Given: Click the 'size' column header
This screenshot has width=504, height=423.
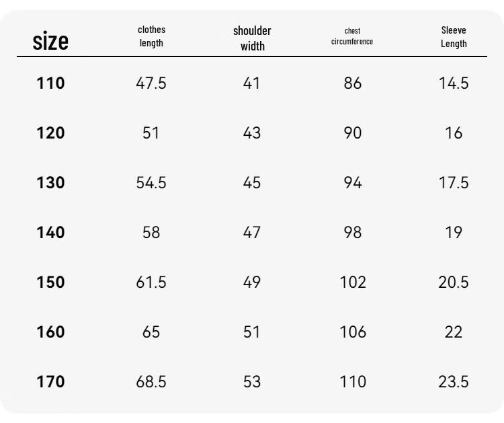Looking at the screenshot, I should click(x=50, y=41).
